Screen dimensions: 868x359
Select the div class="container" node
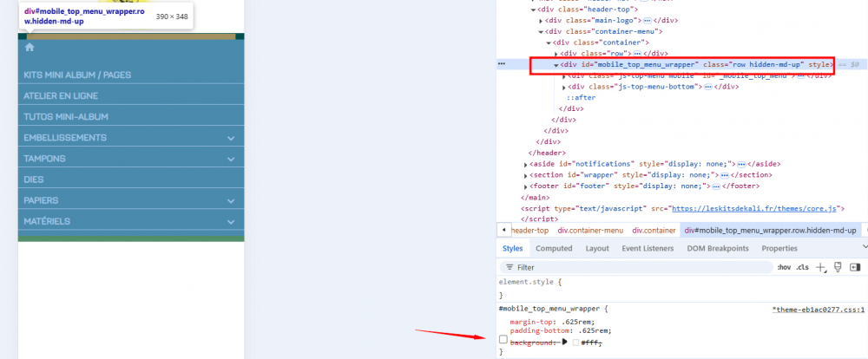click(602, 42)
